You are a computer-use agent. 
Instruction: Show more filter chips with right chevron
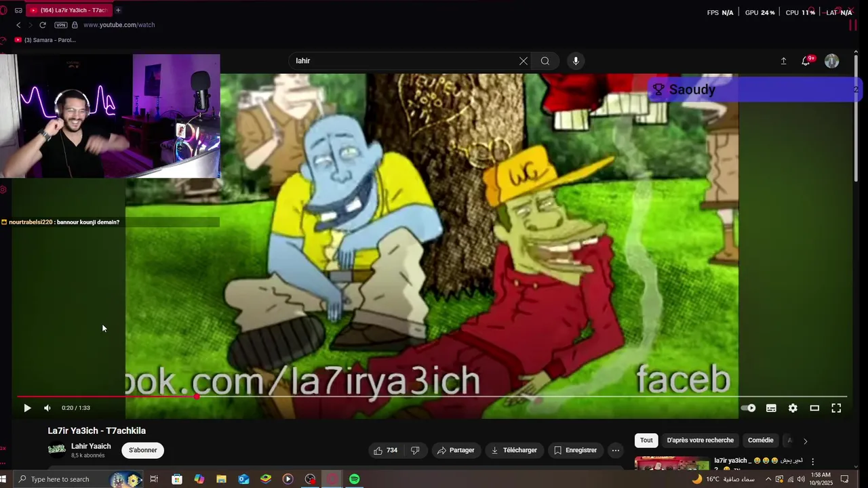(x=805, y=441)
